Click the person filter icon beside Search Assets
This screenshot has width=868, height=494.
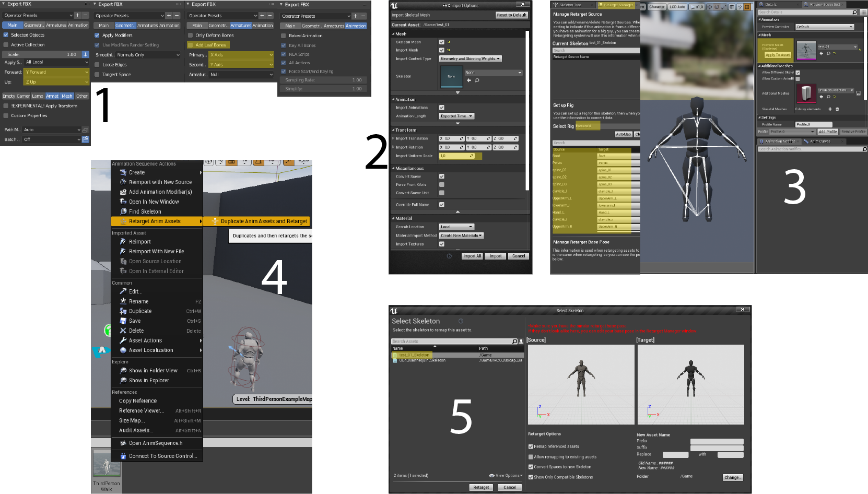click(521, 342)
